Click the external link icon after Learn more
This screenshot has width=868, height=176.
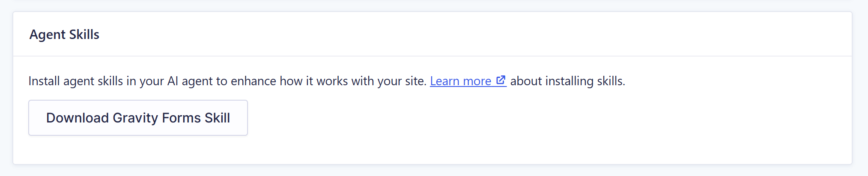501,80
